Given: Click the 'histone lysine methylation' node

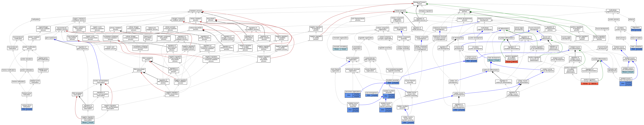Looking at the screenshot, I should coord(27,94).
